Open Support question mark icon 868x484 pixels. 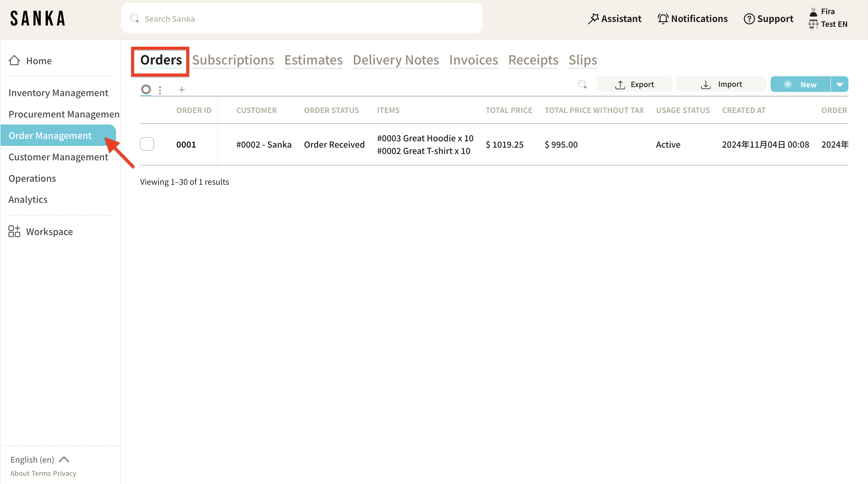[749, 19]
